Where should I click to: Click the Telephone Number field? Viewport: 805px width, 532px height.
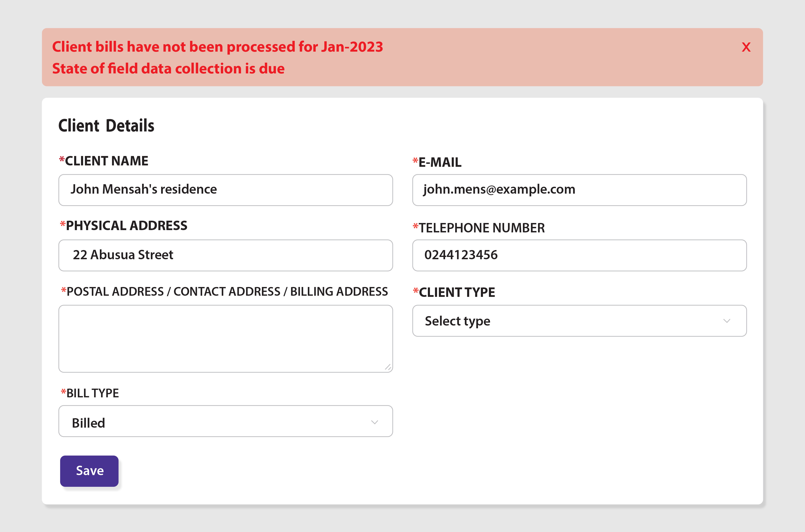click(x=579, y=255)
